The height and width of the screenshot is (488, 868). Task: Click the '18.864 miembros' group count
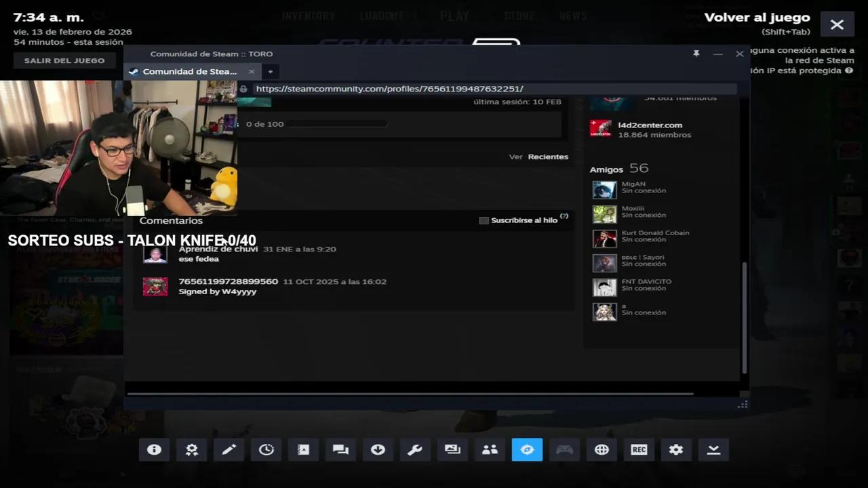(x=654, y=135)
